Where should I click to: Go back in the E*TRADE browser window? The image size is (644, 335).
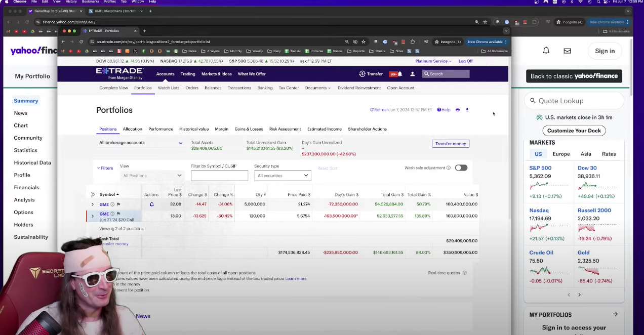[63, 41]
